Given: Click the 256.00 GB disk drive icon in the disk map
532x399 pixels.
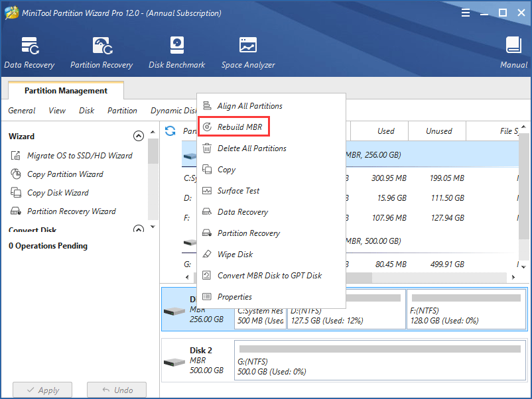Looking at the screenshot, I should [x=174, y=311].
